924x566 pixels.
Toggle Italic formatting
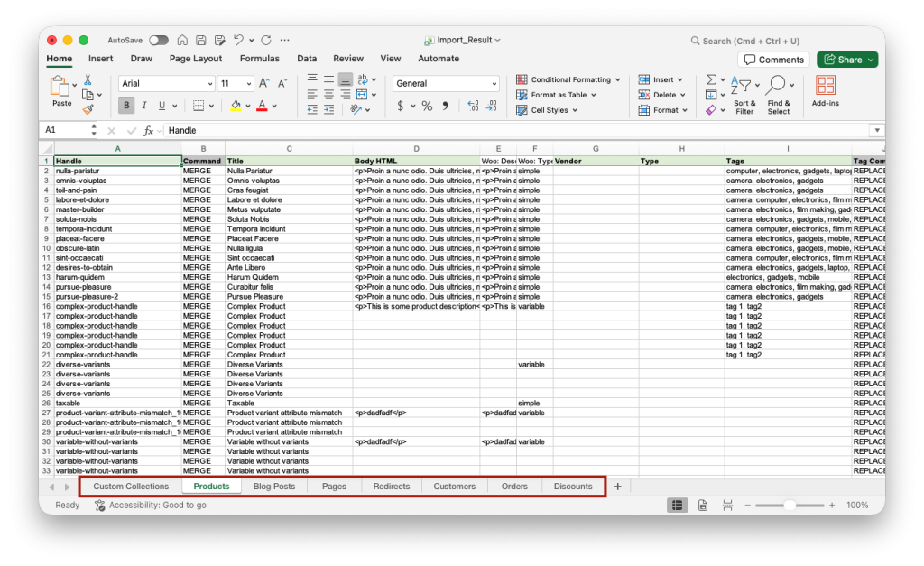click(143, 106)
